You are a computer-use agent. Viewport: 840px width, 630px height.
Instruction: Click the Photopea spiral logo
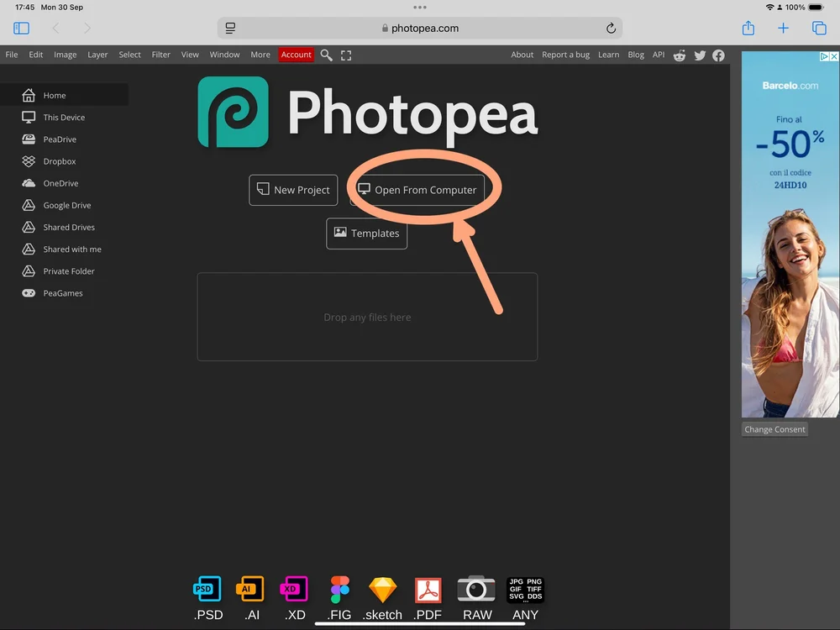pos(233,112)
